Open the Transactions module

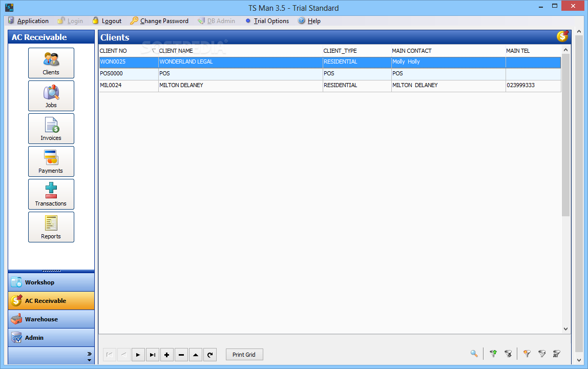(x=51, y=194)
